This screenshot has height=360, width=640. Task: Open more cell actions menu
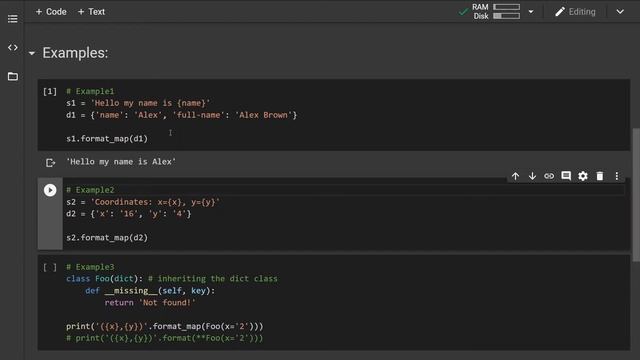tap(617, 176)
